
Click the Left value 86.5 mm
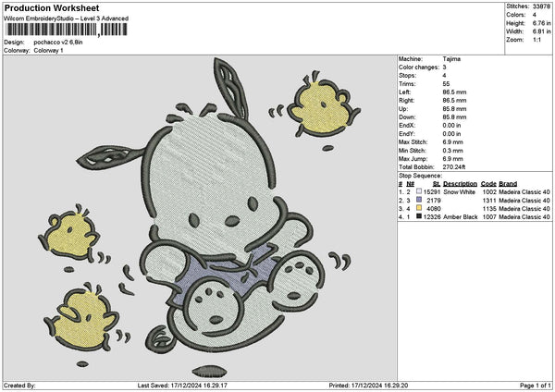pyautogui.click(x=454, y=92)
